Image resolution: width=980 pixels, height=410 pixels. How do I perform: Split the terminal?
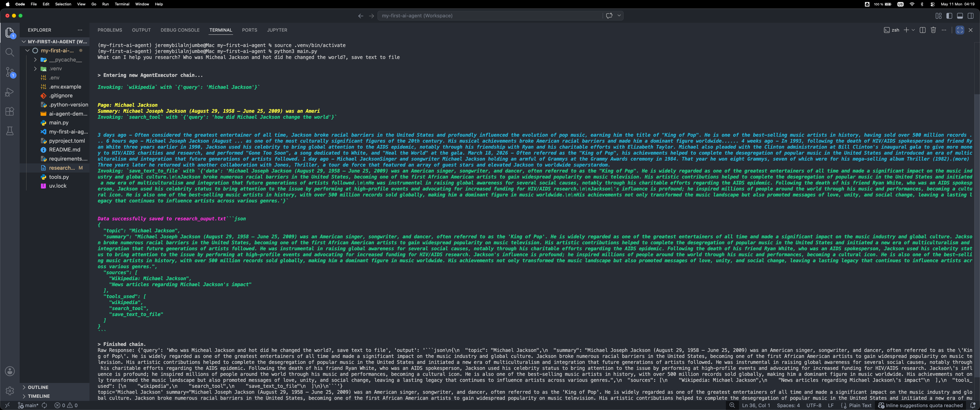point(922,30)
